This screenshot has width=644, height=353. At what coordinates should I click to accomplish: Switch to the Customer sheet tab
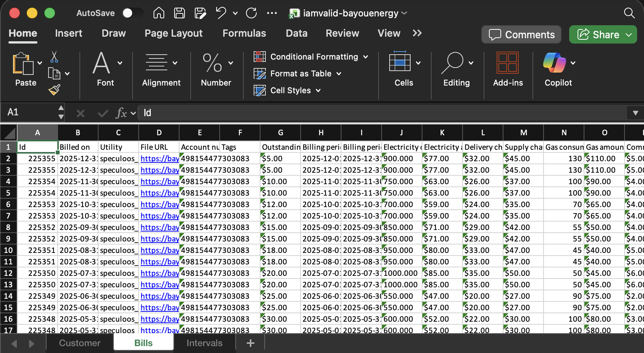[x=79, y=343]
